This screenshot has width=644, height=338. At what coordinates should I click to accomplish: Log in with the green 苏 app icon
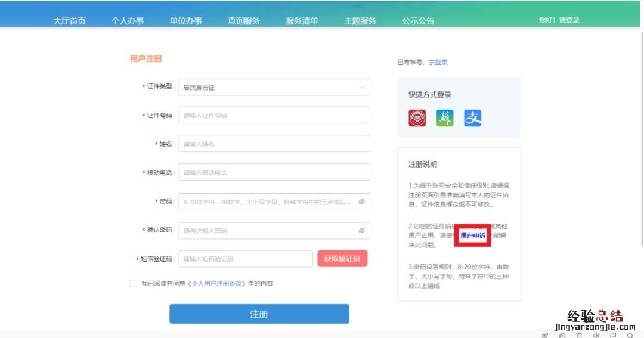445,118
